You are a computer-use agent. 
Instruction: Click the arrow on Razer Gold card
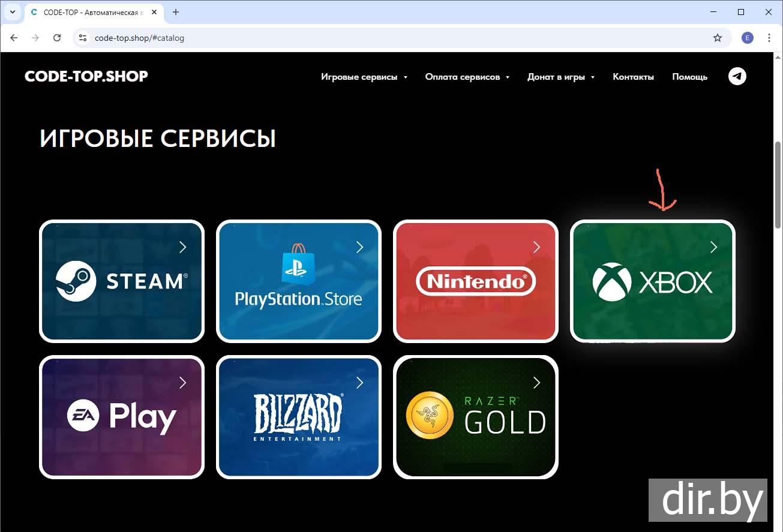(x=536, y=383)
